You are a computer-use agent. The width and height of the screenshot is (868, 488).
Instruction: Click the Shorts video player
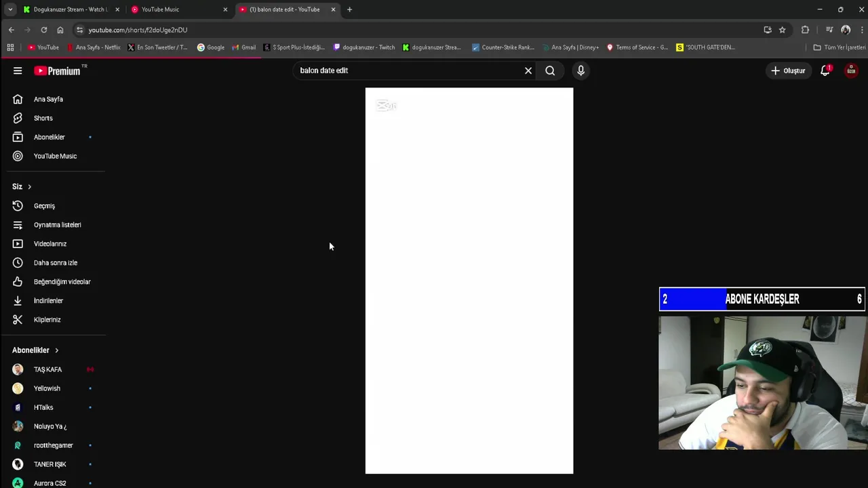469,281
